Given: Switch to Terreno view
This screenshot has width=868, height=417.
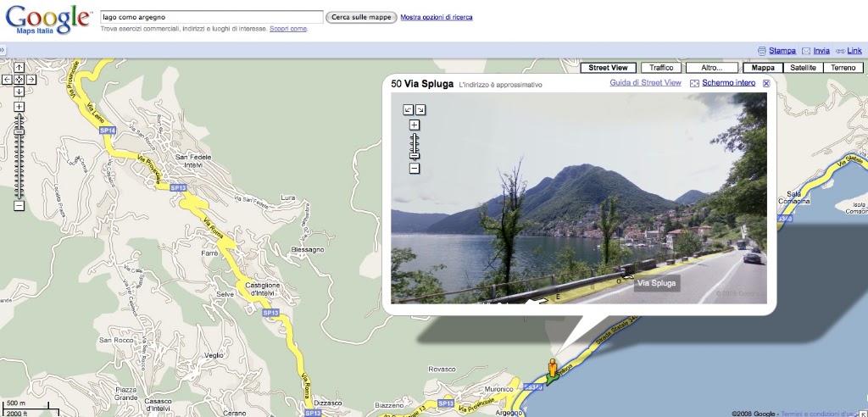Looking at the screenshot, I should 843,68.
